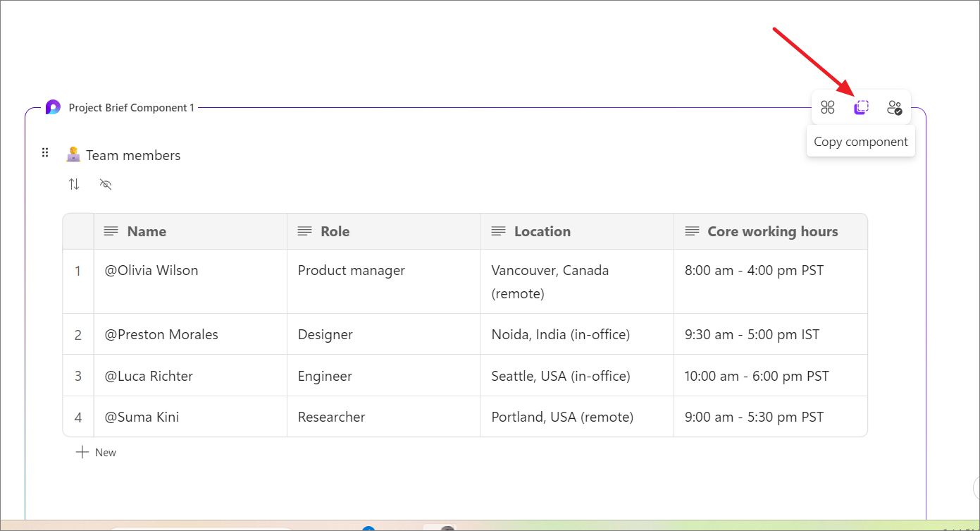The width and height of the screenshot is (980, 531).
Task: Click the Seattle, USA (in-office) cell
Action: 560,376
